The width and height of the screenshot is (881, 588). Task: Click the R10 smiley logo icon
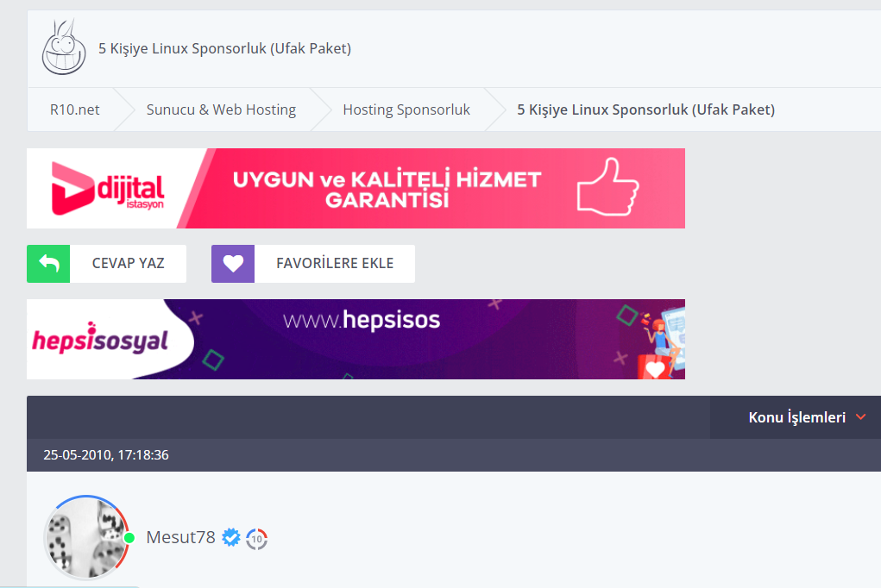click(x=64, y=47)
